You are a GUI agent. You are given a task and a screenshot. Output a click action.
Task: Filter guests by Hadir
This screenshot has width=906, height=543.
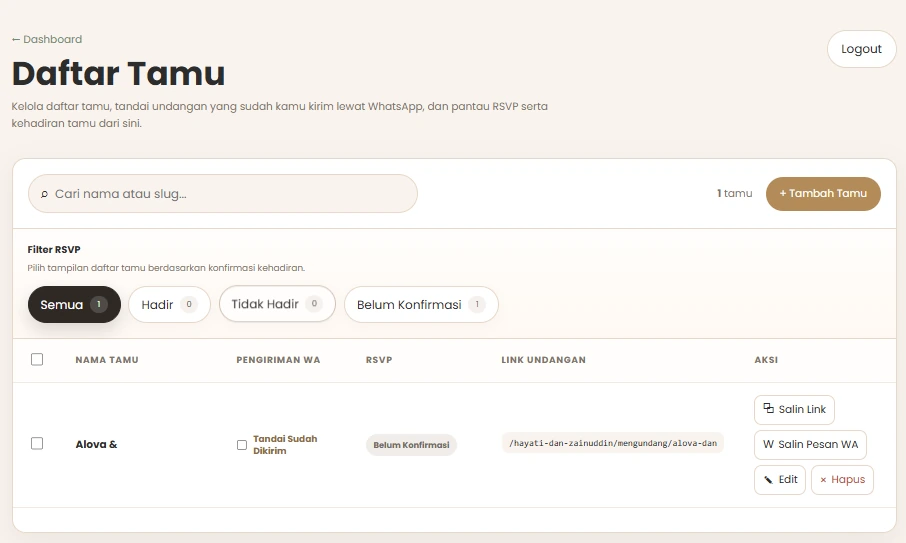pos(169,304)
